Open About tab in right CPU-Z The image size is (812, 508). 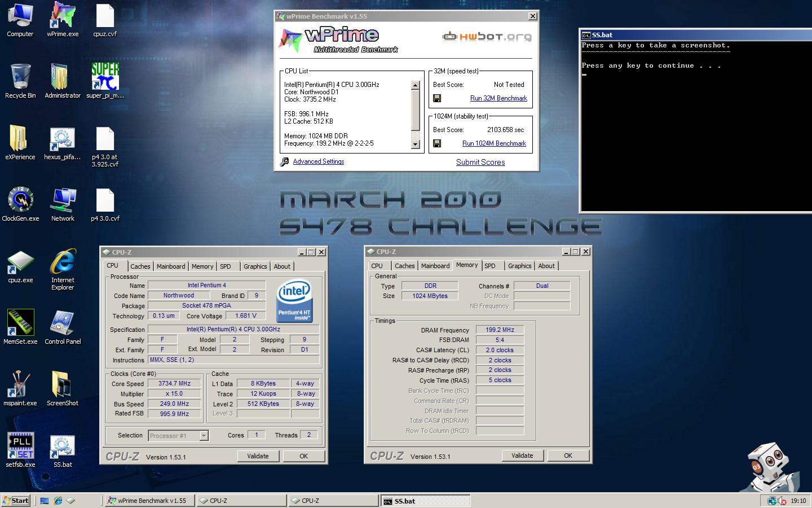tap(546, 266)
